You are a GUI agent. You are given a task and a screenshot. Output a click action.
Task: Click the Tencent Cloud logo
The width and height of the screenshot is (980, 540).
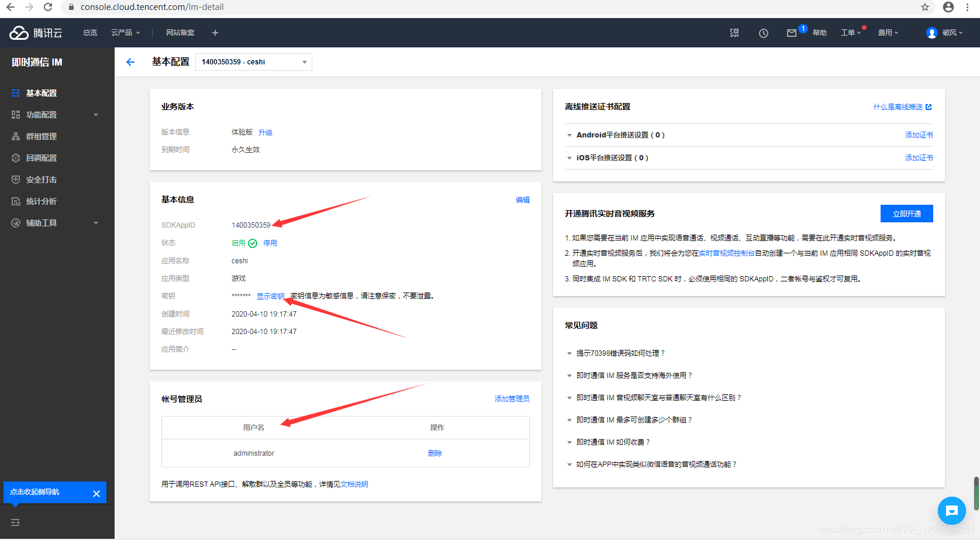(x=36, y=33)
